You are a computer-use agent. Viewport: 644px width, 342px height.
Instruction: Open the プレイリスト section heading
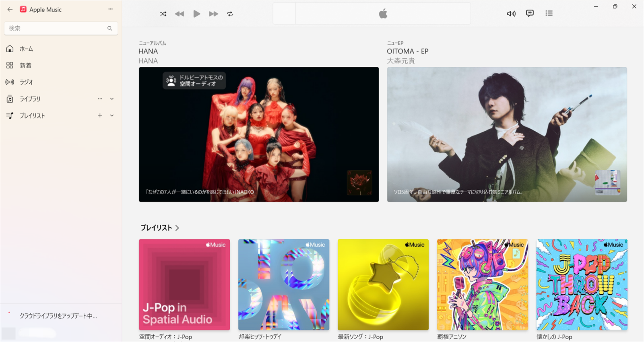coord(156,228)
